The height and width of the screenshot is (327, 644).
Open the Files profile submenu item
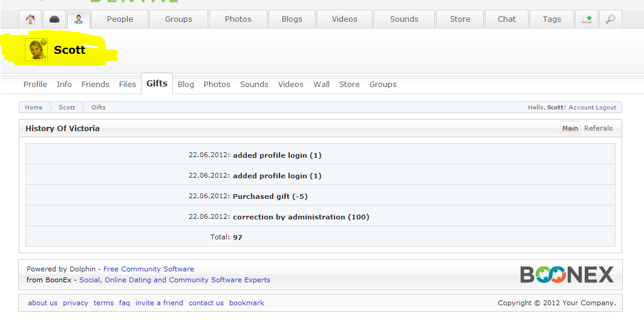[128, 85]
